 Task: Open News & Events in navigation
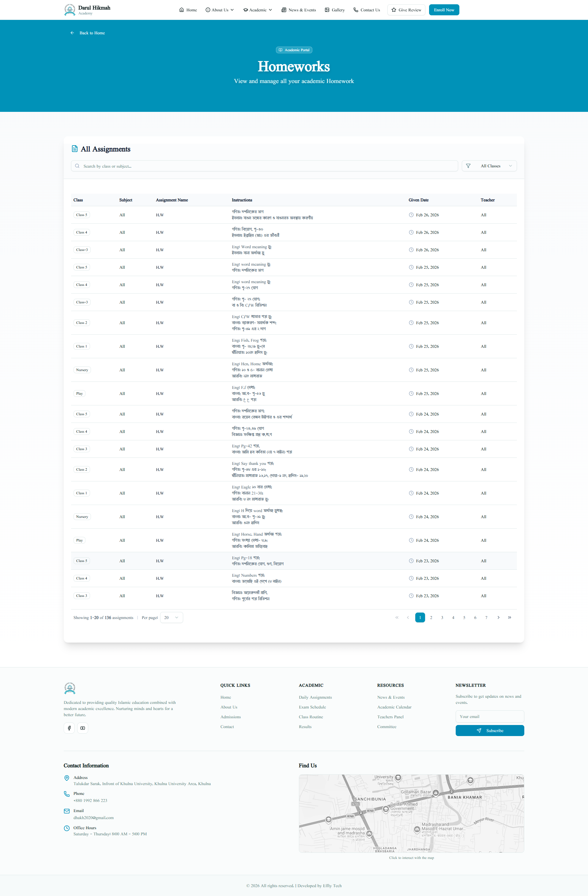[299, 10]
